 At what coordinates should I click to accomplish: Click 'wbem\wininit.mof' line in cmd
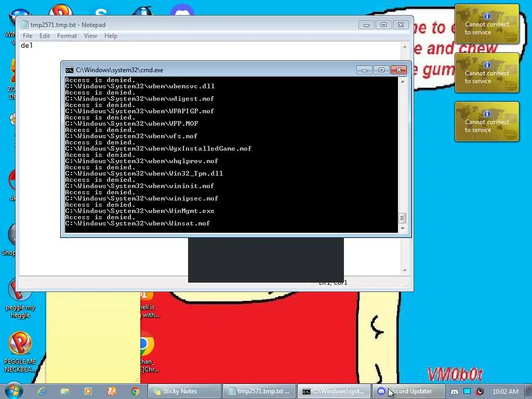(139, 186)
